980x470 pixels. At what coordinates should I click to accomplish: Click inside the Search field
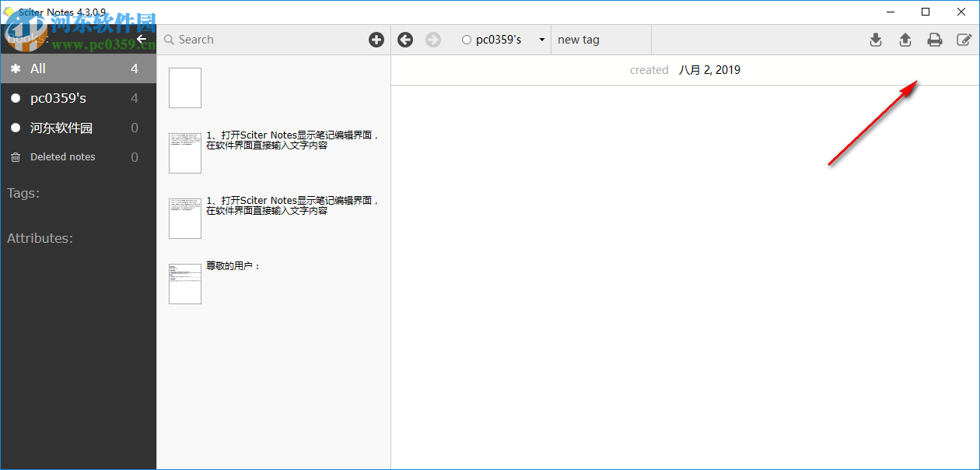233,39
